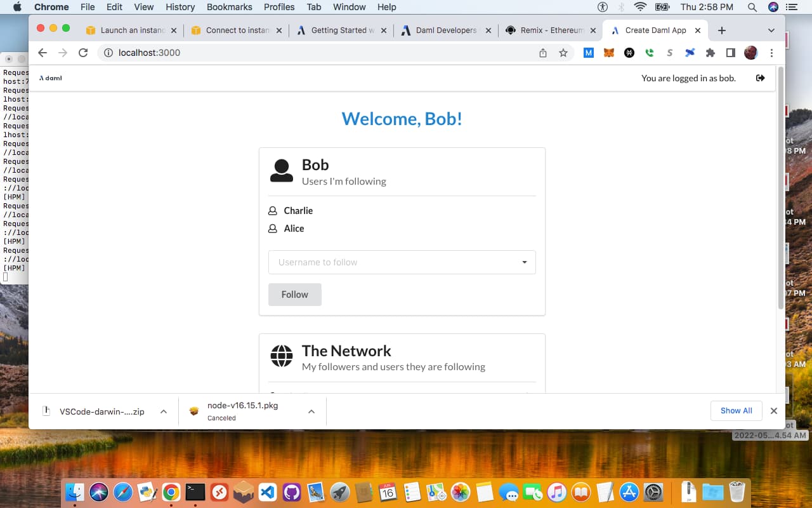Click the bookmark star icon in address bar
The image size is (812, 508).
click(x=563, y=53)
